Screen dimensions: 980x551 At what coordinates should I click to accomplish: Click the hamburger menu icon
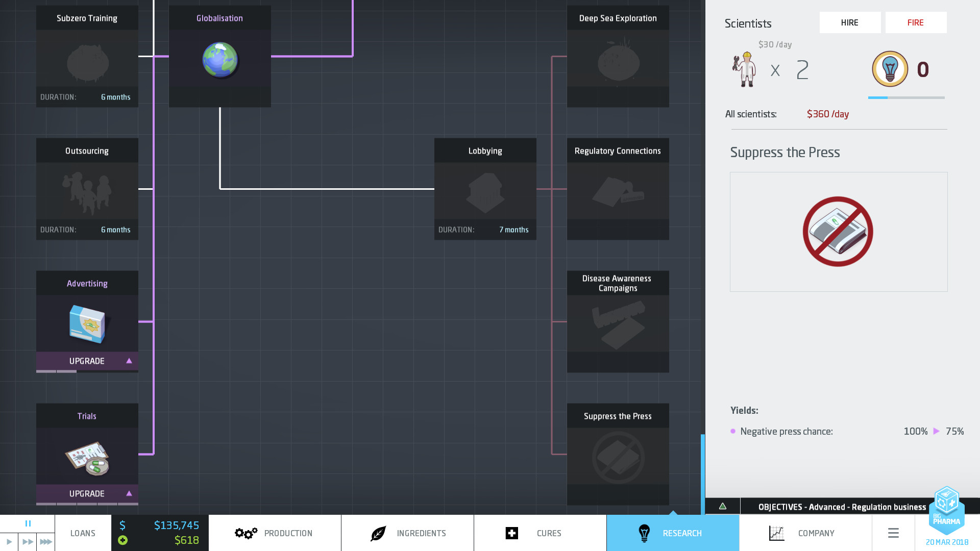tap(893, 533)
